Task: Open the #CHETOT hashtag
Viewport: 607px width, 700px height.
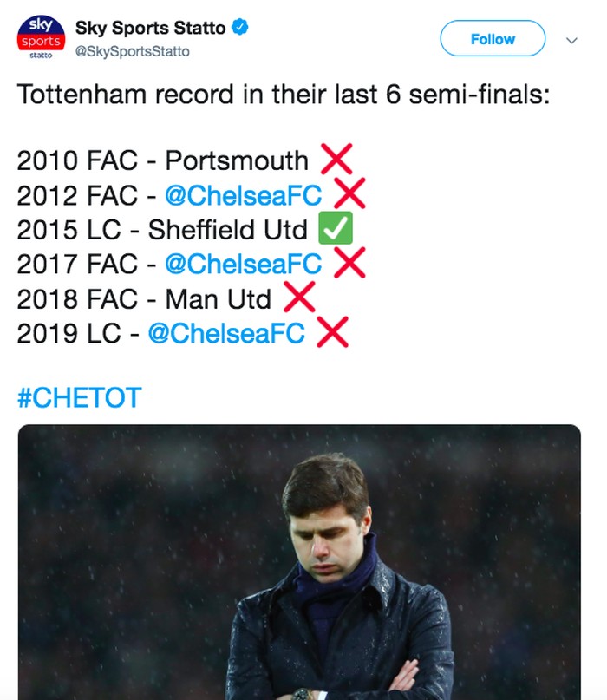Action: 79,398
